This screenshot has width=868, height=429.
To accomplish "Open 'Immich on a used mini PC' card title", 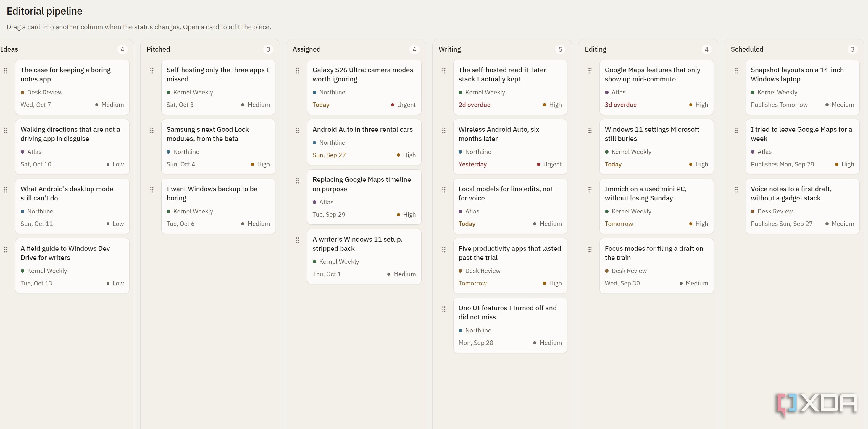I will tap(645, 194).
